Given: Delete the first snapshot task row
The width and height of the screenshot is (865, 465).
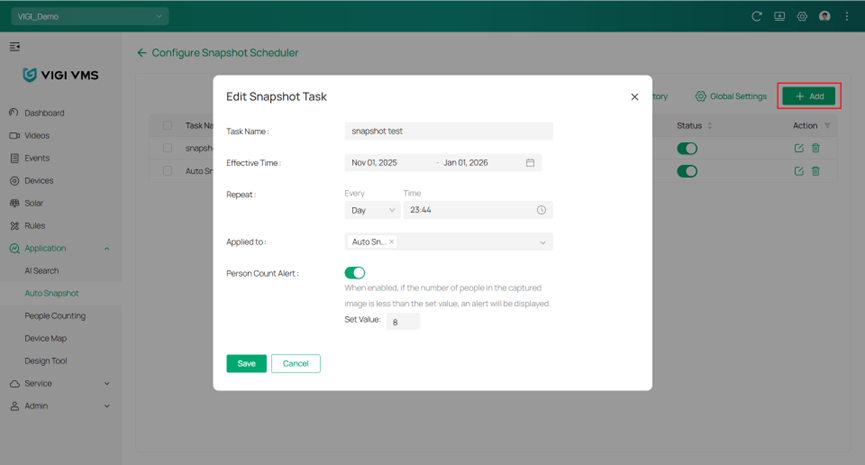Looking at the screenshot, I should tap(816, 148).
